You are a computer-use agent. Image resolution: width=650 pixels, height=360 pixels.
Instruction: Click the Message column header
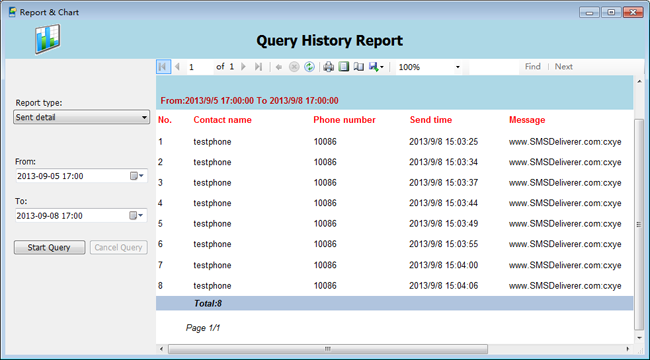(527, 120)
